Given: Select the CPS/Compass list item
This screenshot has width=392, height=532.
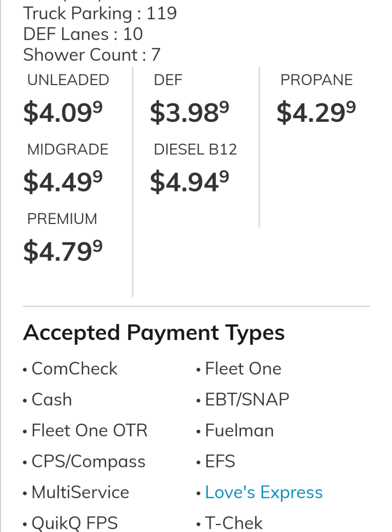Looking at the screenshot, I should [88, 462].
